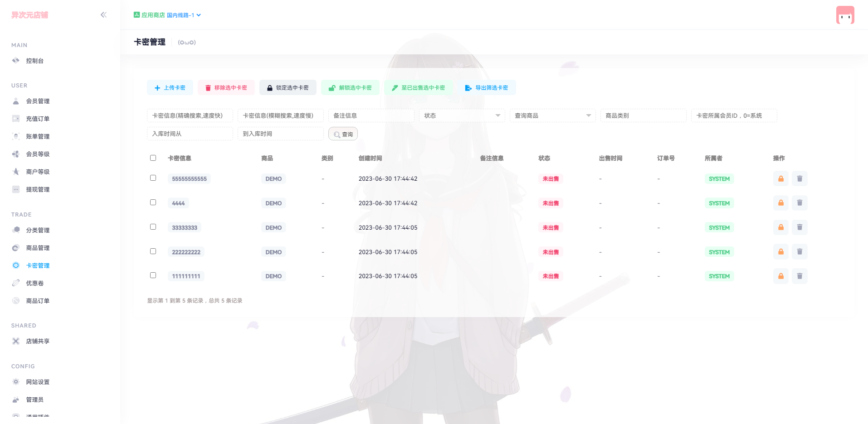Open 会员管理 from the sidebar
Viewport: 868px width, 424px height.
tap(38, 101)
